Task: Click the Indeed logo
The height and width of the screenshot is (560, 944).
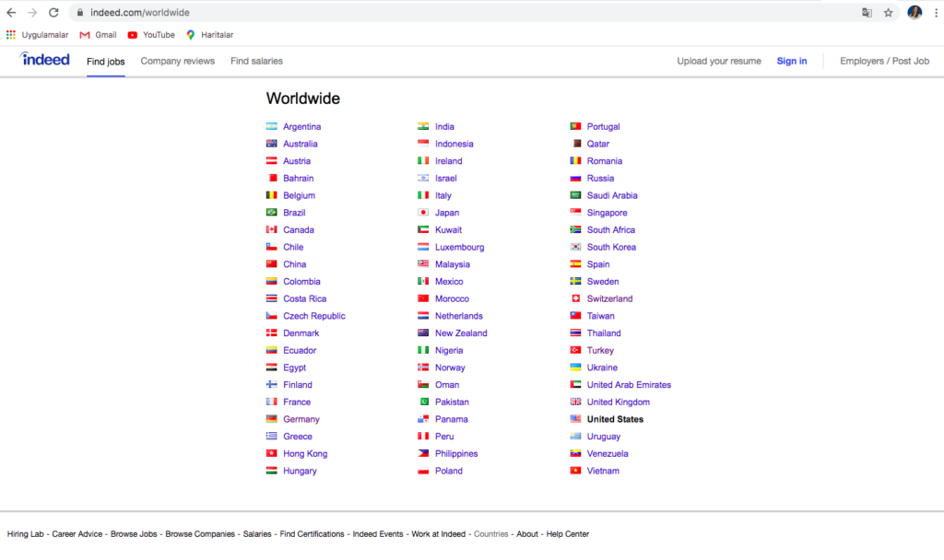Action: tap(45, 60)
